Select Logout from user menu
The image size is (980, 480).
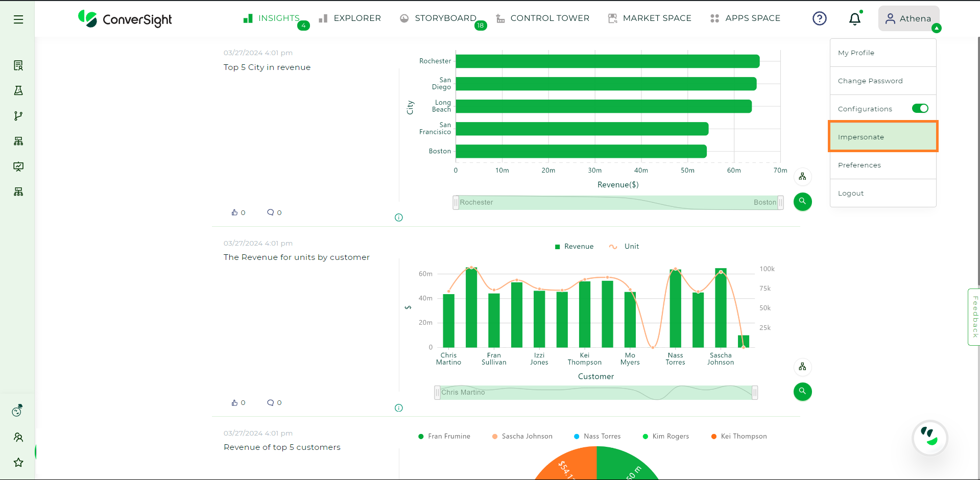[883, 193]
